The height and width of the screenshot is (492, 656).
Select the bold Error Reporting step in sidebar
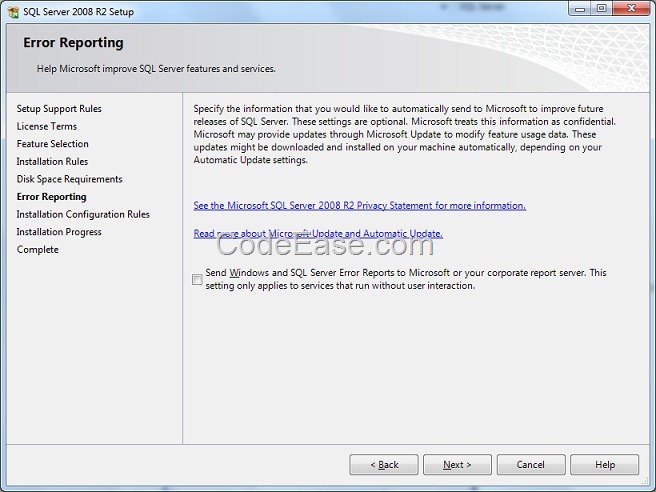pos(51,197)
